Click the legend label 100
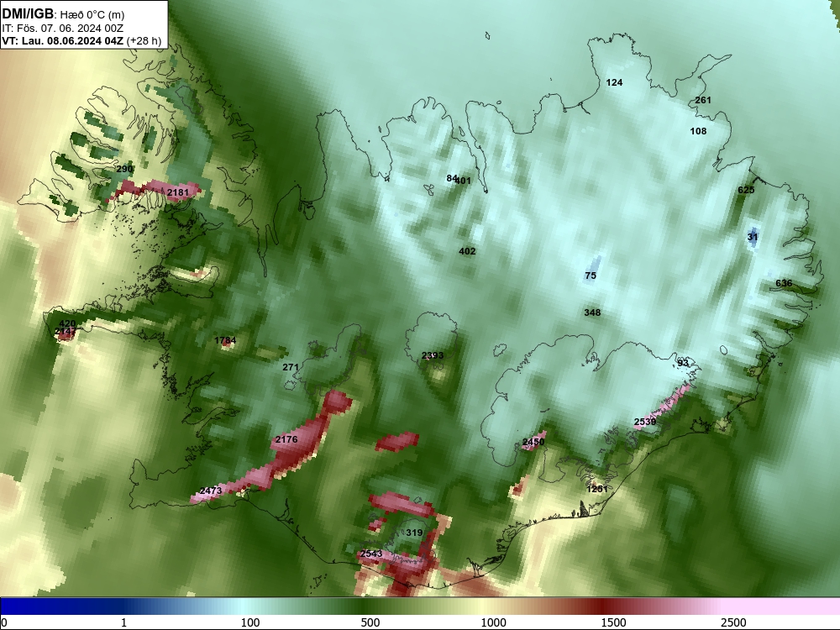This screenshot has width=840, height=630. tap(250, 622)
